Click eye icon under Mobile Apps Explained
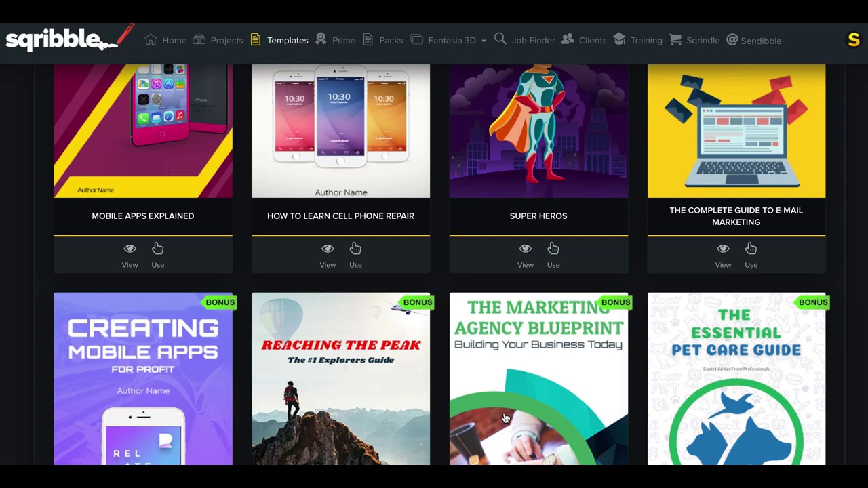 pyautogui.click(x=130, y=249)
